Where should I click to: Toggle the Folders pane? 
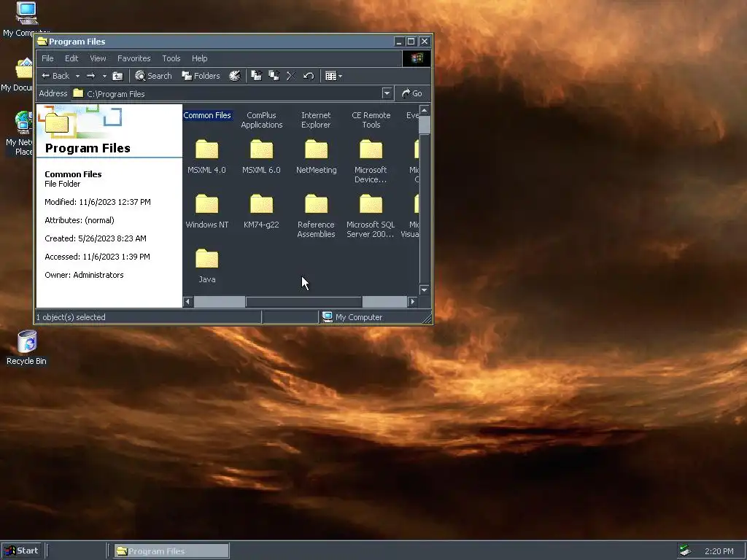(201, 76)
